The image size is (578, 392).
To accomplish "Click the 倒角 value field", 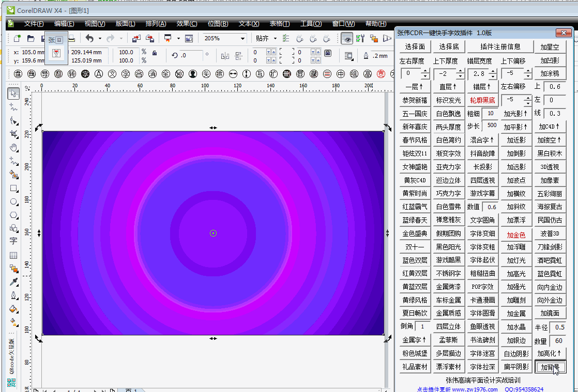I will coord(422,326).
